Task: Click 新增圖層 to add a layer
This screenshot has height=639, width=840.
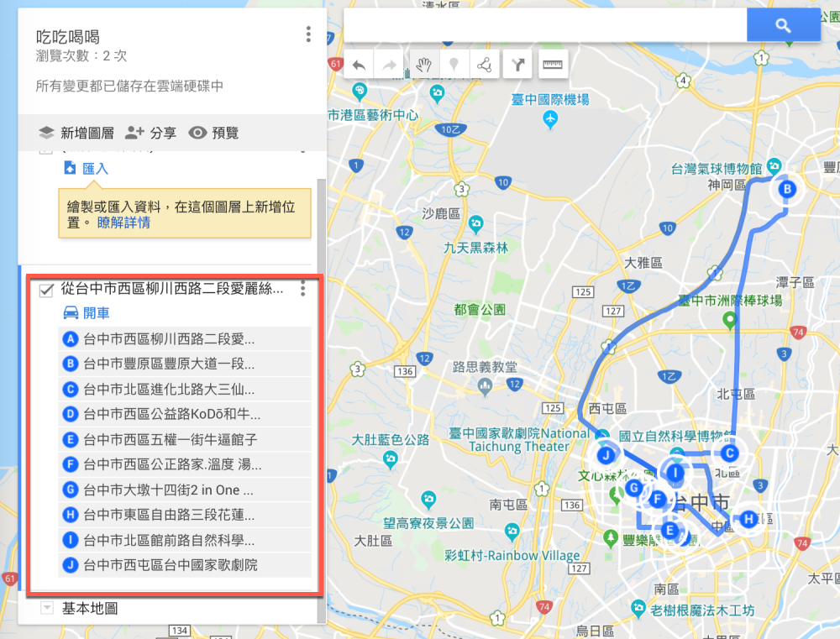Action: (x=76, y=133)
